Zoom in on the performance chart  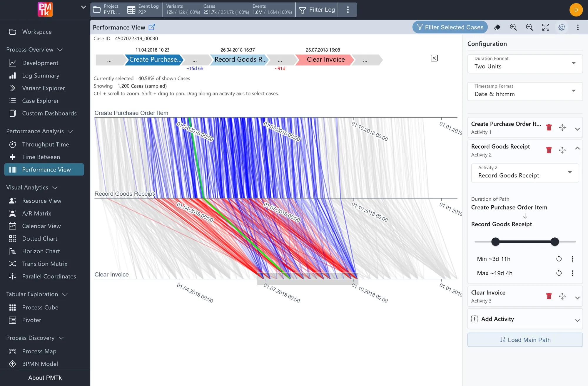[513, 27]
